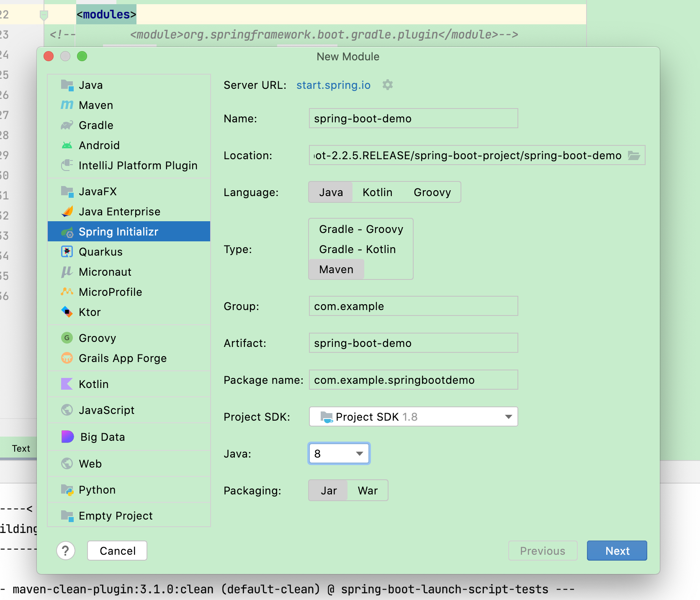
Task: Open the Quarkus module generator
Action: (100, 251)
